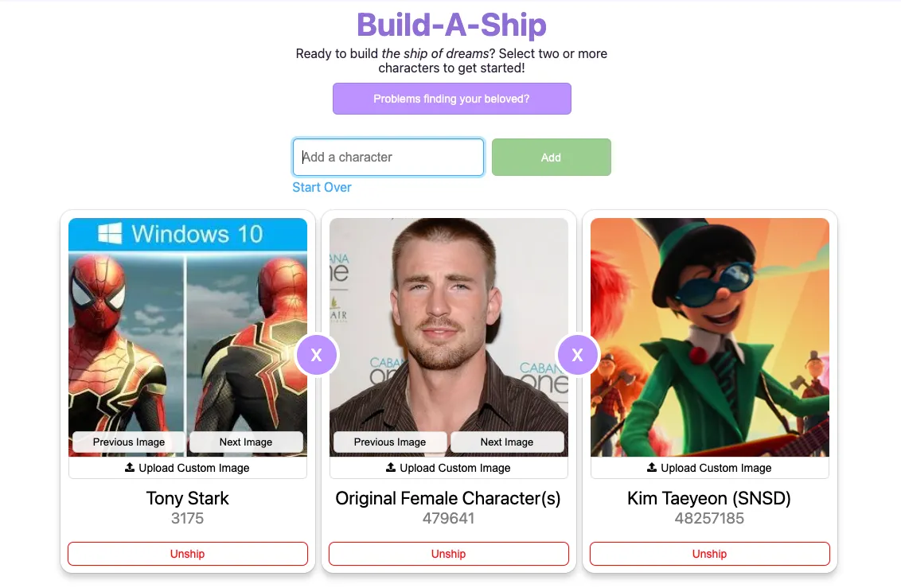The height and width of the screenshot is (588, 901).
Task: Unship the Original Female Character
Action: (448, 554)
